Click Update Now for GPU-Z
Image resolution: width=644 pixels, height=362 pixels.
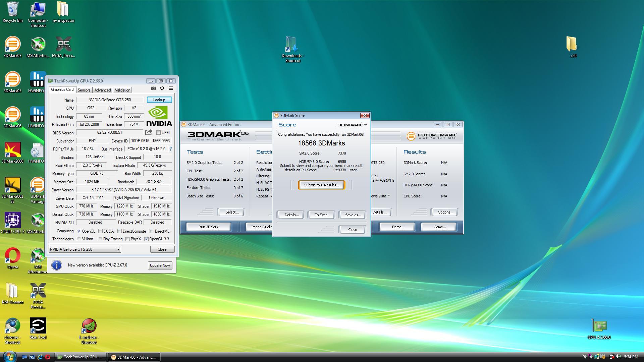tap(160, 265)
